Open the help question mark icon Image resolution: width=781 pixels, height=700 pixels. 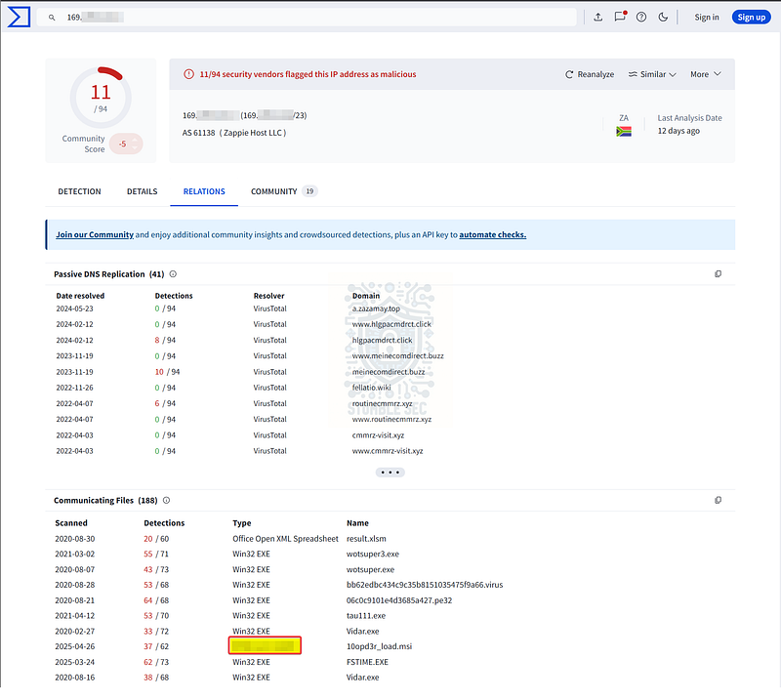coord(641,17)
